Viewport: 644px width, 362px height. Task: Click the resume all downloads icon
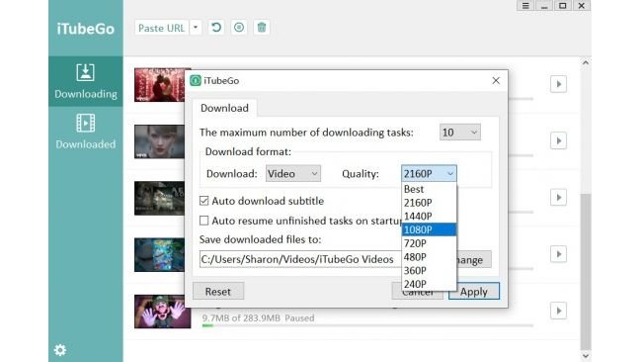coord(216,28)
